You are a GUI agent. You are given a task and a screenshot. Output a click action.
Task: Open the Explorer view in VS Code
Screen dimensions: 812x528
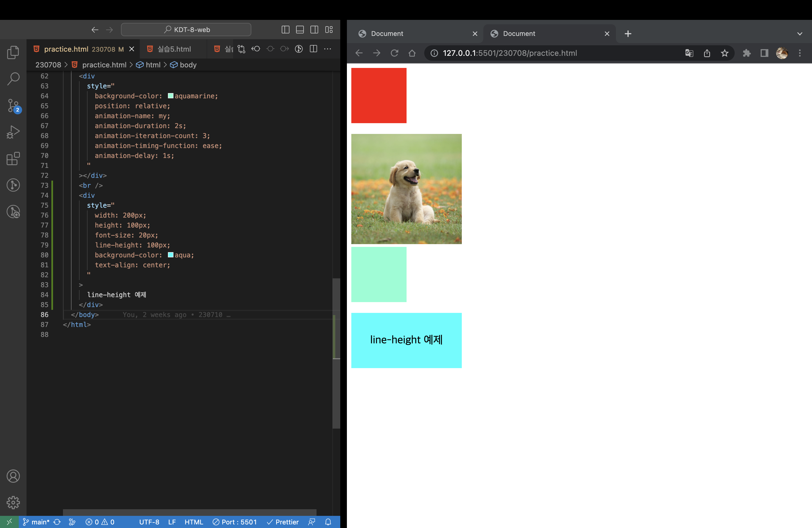pos(13,52)
